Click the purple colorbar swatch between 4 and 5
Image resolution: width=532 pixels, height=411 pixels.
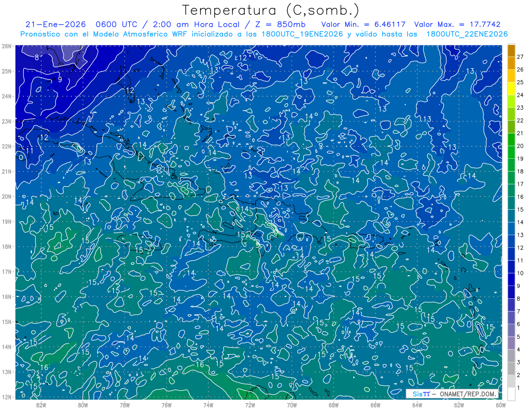pyautogui.click(x=512, y=343)
